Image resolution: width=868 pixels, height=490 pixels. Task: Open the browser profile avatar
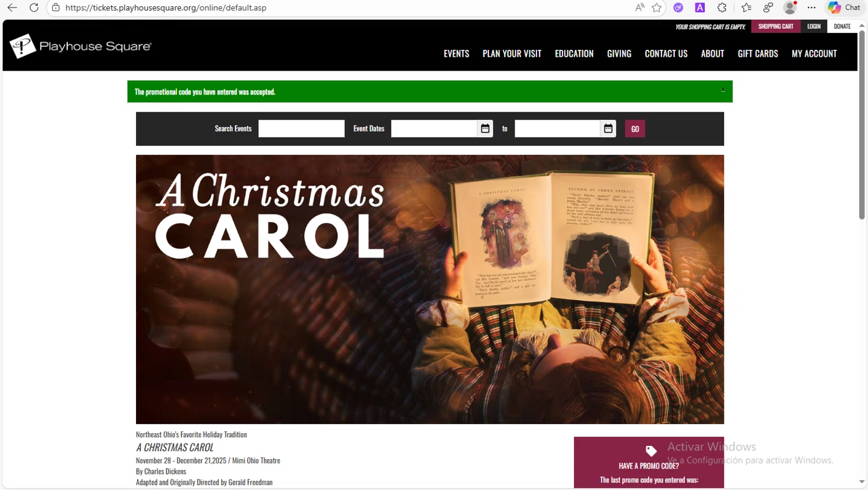[x=790, y=8]
